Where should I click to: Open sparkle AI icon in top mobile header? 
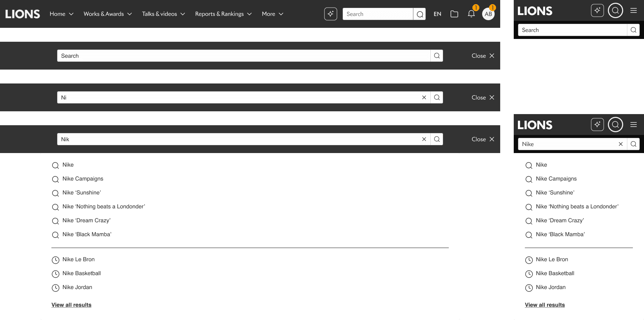(x=597, y=10)
